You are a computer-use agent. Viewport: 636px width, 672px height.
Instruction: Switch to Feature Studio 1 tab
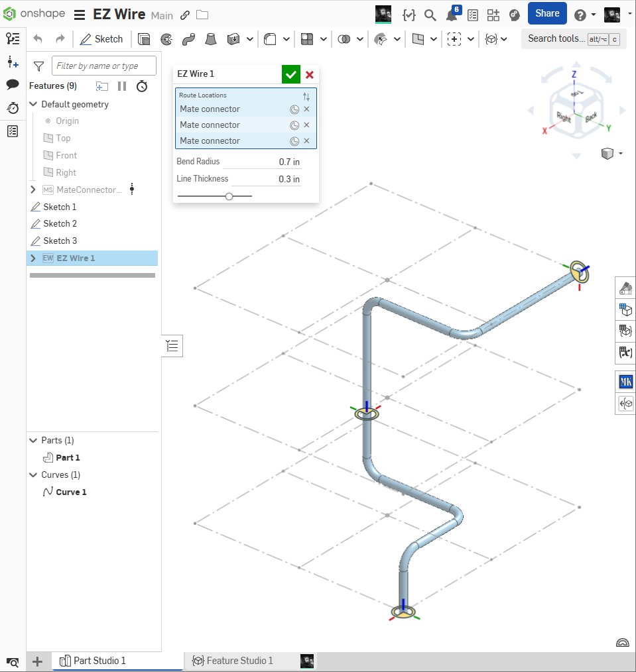pos(232,661)
